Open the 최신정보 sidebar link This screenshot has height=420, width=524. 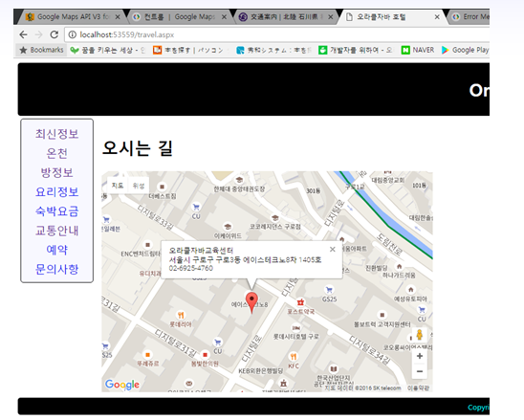point(57,134)
